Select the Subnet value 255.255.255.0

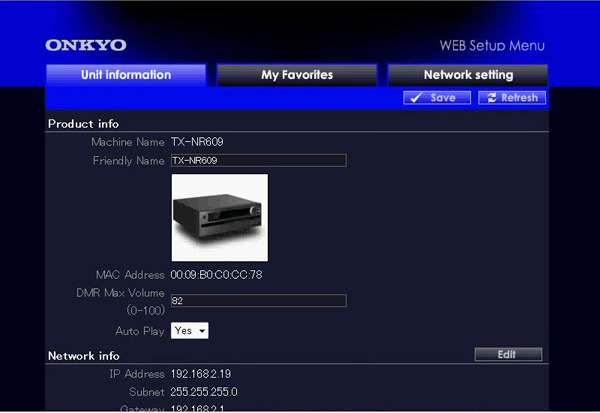pos(204,392)
